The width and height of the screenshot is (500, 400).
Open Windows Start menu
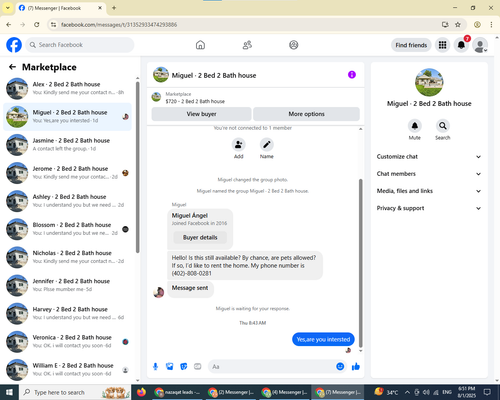tap(9, 392)
